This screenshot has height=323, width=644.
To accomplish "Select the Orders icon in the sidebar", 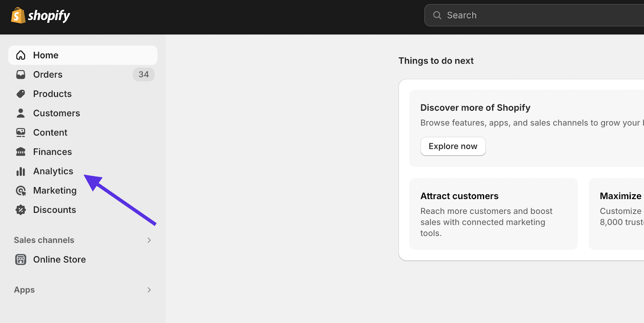I will click(21, 74).
